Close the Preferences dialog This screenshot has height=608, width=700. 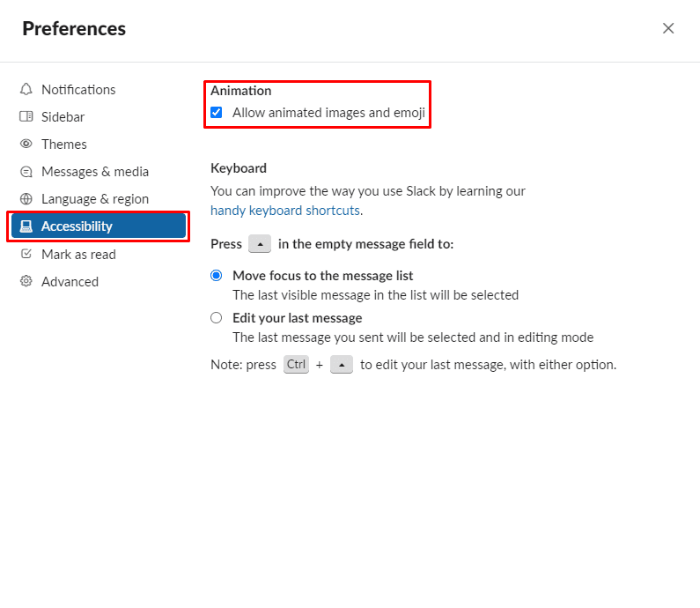pyautogui.click(x=668, y=28)
